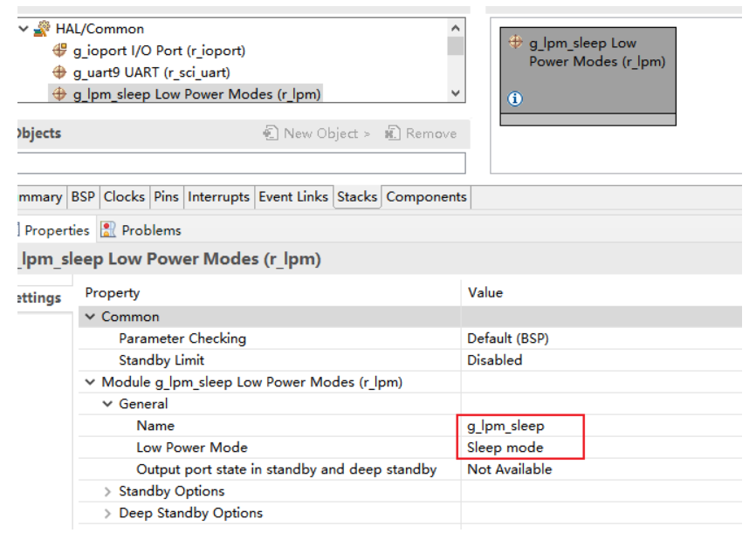Click scroll down arrow in threads list
This screenshot has height=533, width=756.
(455, 93)
